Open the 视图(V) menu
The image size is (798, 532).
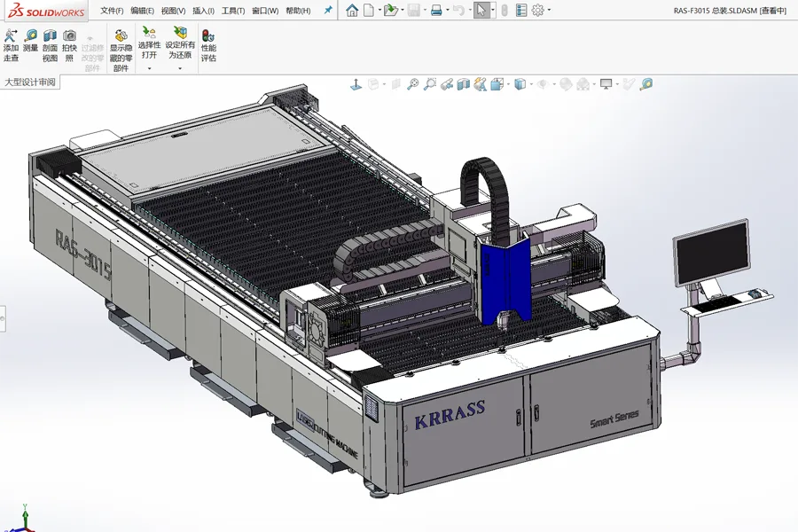173,10
